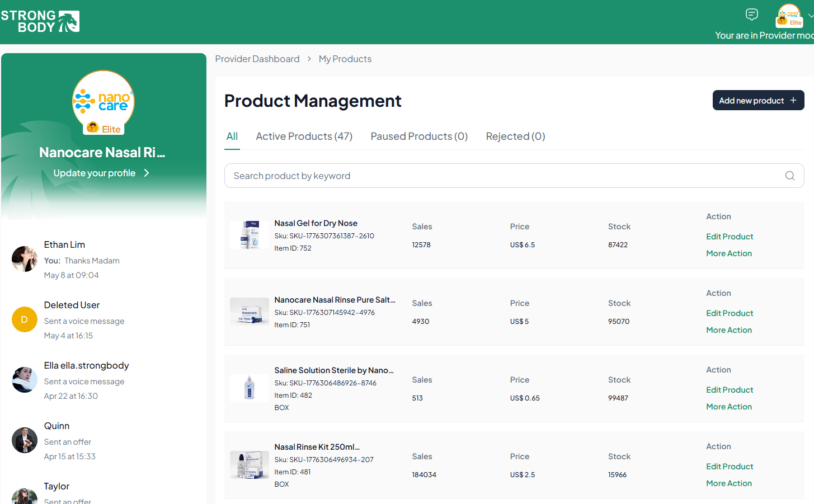Go to Provider Dashboard breadcrumb

pos(257,59)
